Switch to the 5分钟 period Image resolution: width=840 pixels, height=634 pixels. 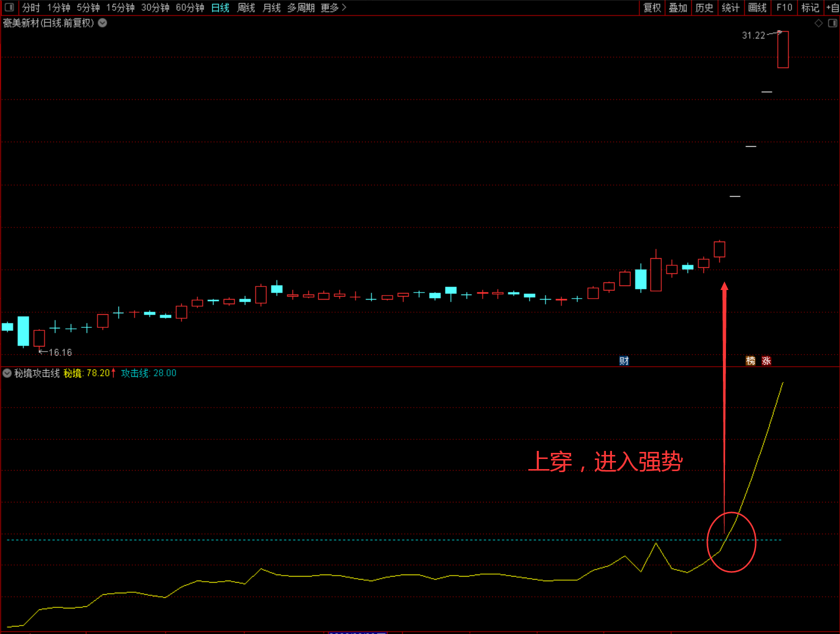pyautogui.click(x=88, y=8)
